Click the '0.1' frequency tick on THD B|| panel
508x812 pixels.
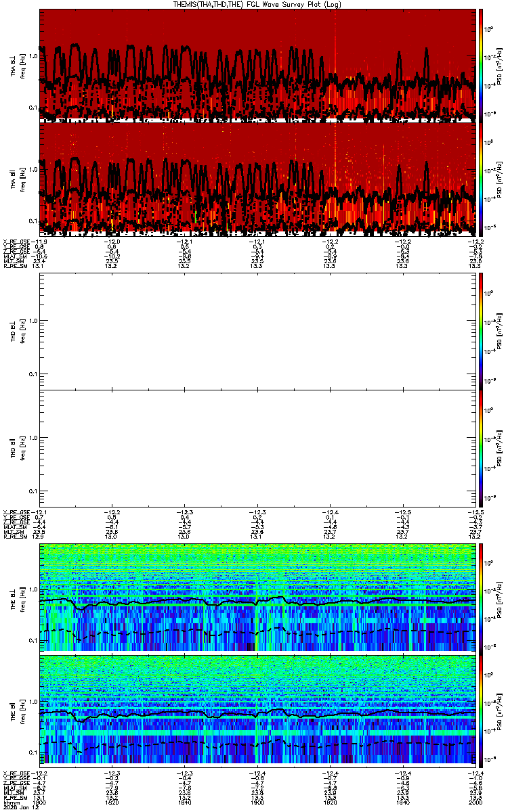[33, 491]
